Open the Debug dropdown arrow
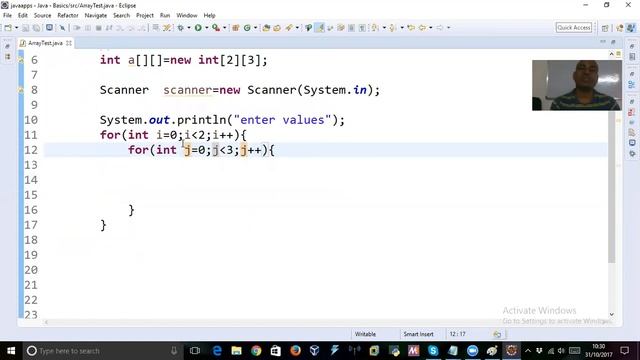Image resolution: width=640 pixels, height=360 pixels. [x=189, y=28]
